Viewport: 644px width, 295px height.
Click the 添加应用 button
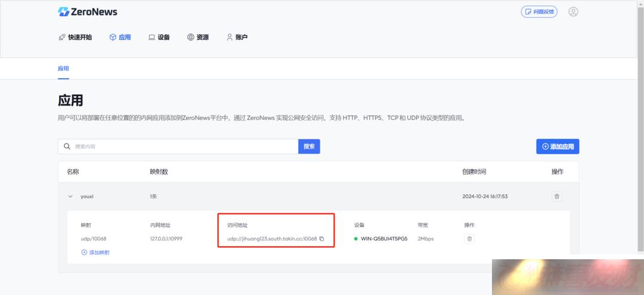558,147
